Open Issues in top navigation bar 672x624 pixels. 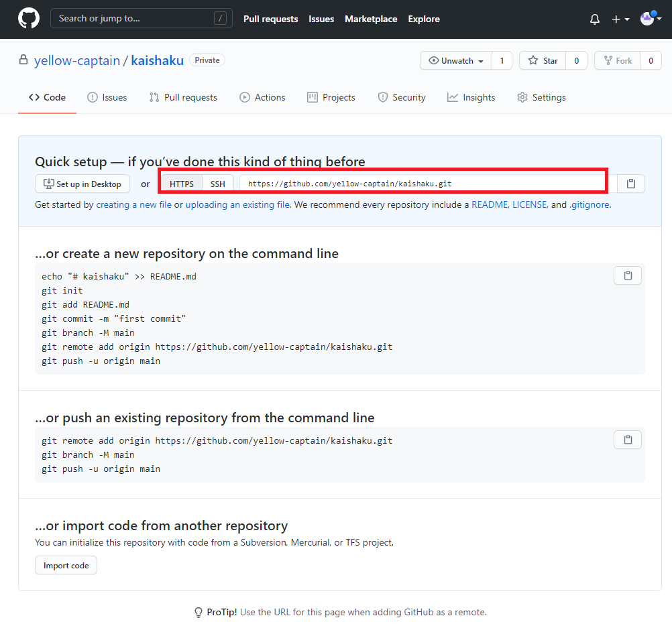[x=321, y=19]
